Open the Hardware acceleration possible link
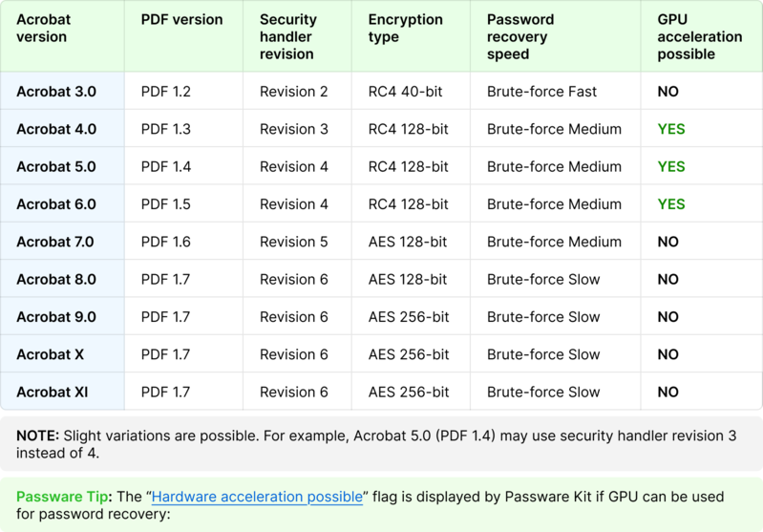 [x=257, y=497]
